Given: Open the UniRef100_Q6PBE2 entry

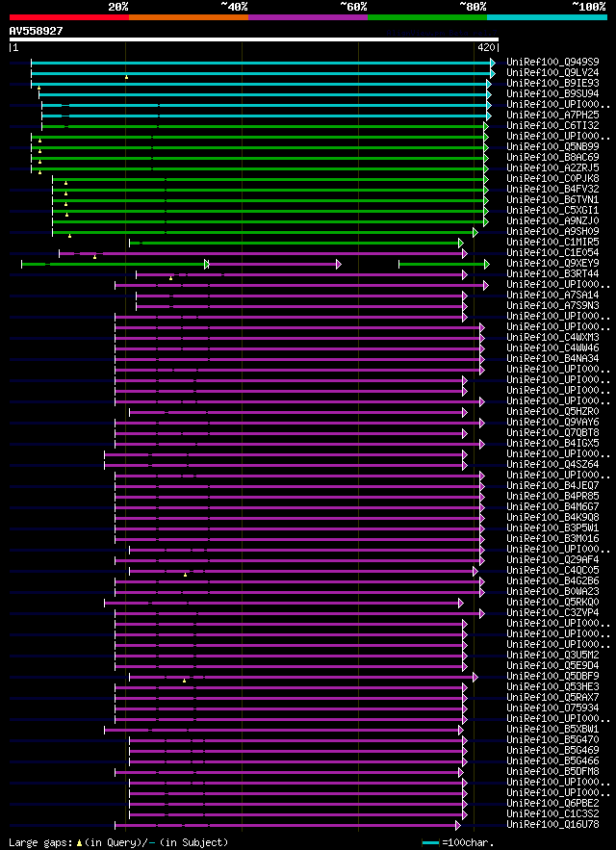Looking at the screenshot, I should point(552,802).
